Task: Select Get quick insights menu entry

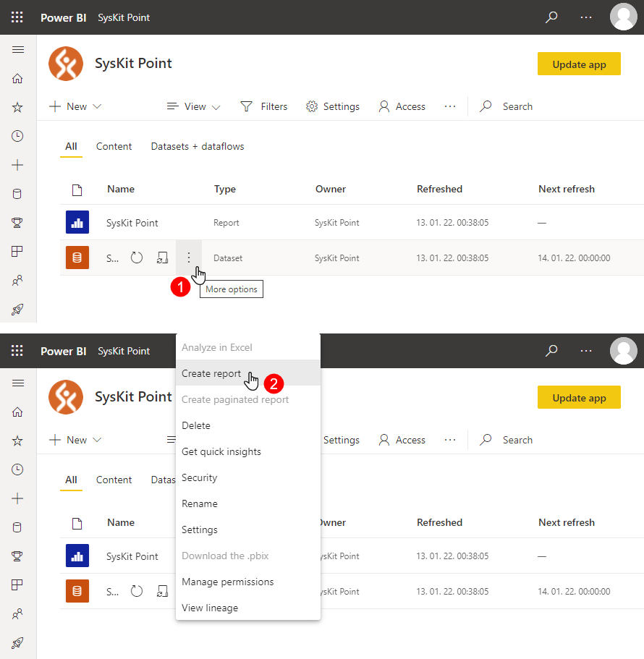Action: coord(248,451)
